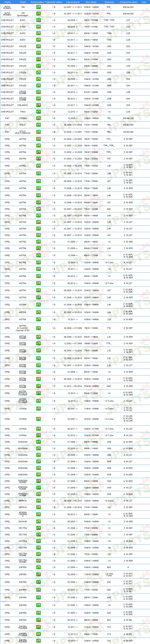Click fuel icon in Corsa 155kW / 211KM row
This screenshot has height=644, width=150.
click(x=38, y=429)
